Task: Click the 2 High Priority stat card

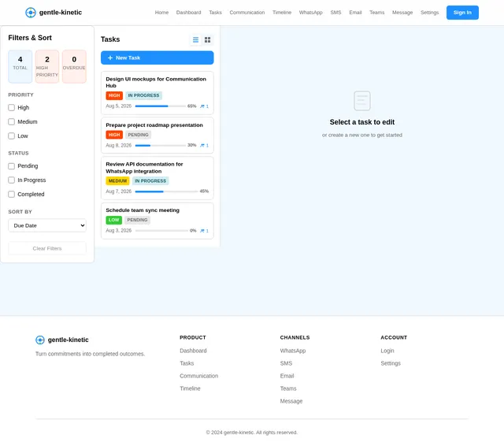Action: point(47,66)
